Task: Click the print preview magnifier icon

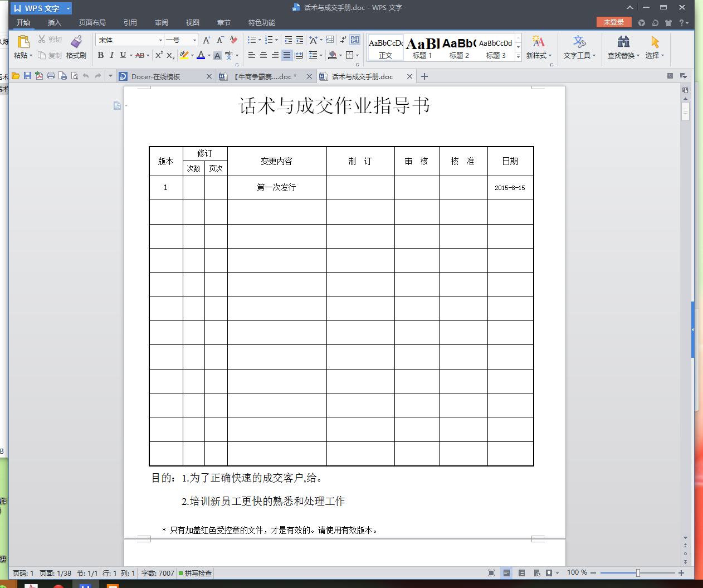Action: click(74, 76)
